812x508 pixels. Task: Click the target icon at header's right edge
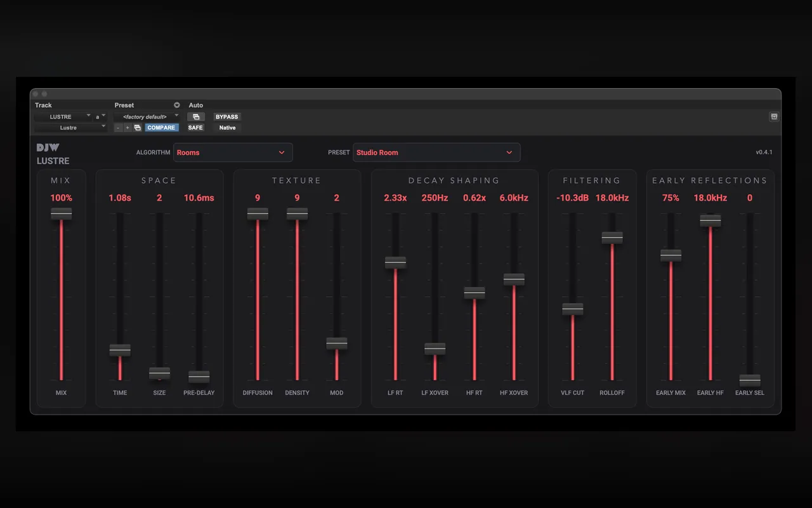click(774, 117)
